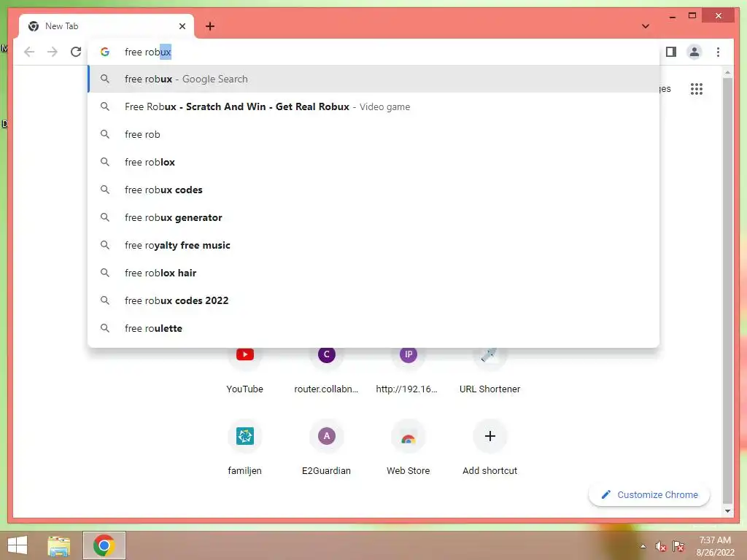Click the page's vertical scrollbar thumb
747x560 pixels.
tap(727, 290)
